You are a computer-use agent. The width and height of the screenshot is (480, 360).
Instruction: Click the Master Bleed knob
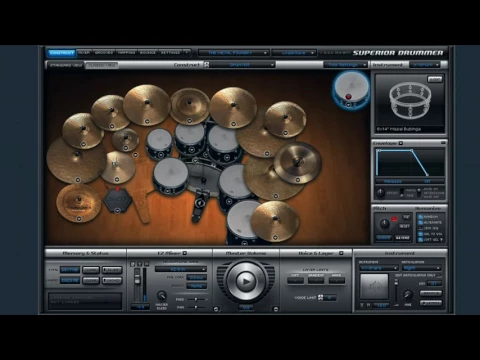click(162, 295)
